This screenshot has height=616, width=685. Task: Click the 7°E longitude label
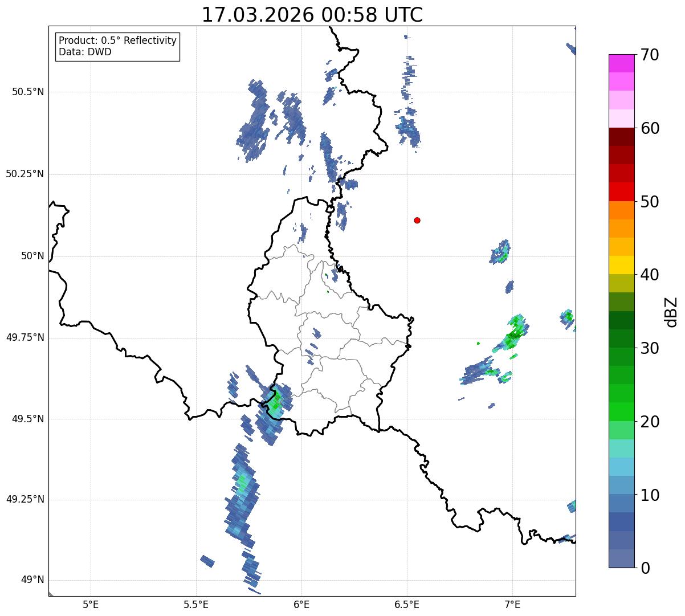(x=512, y=605)
